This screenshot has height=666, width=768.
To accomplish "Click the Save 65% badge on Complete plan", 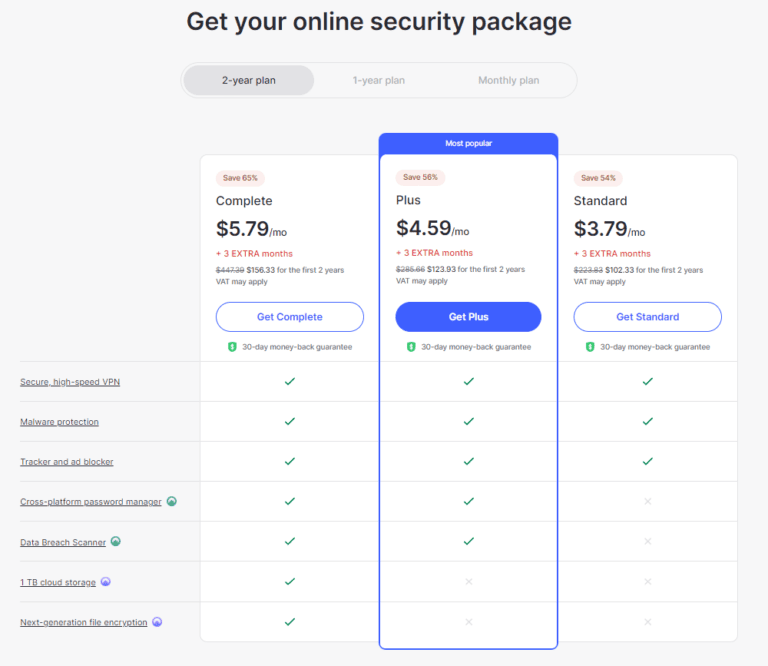I will click(240, 178).
